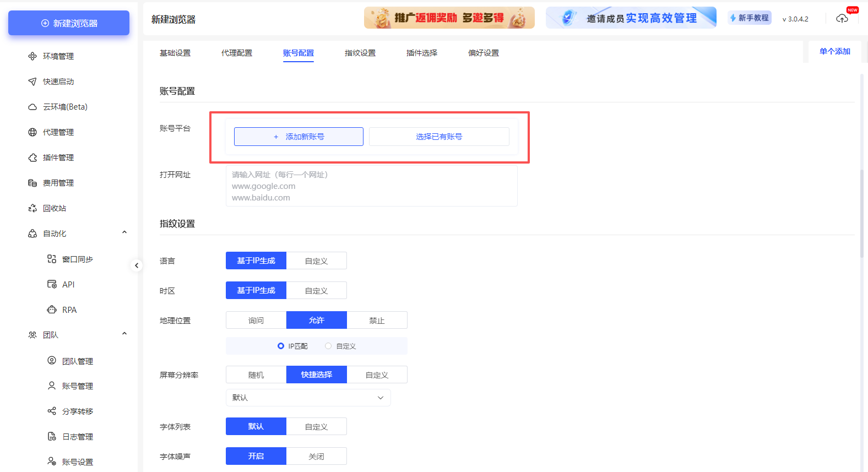
Task: Select the 账号配置 tab
Action: [x=299, y=53]
